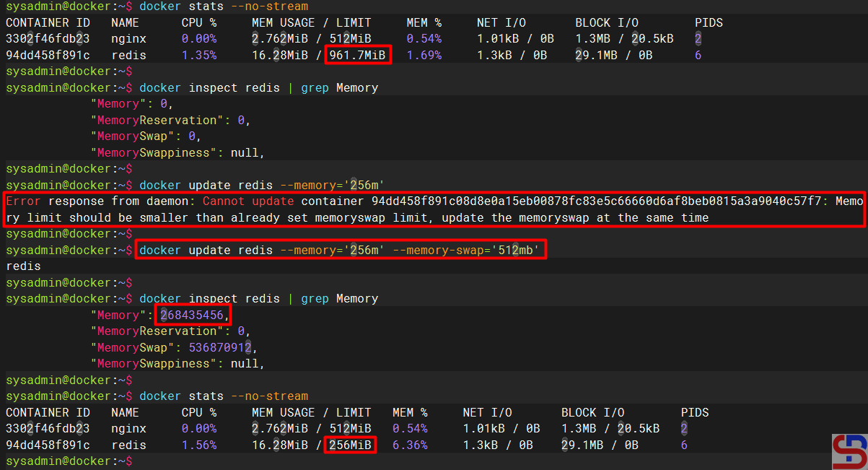Viewport: 868px width, 470px height.
Task: Click the 'NET I/O' header in the top table
Action: point(501,23)
